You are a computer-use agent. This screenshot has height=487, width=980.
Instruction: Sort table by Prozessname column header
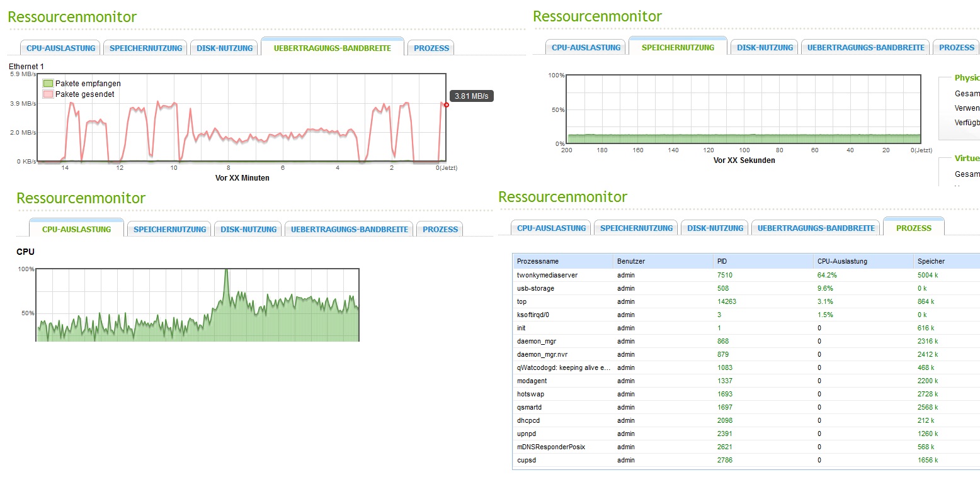[x=562, y=261]
